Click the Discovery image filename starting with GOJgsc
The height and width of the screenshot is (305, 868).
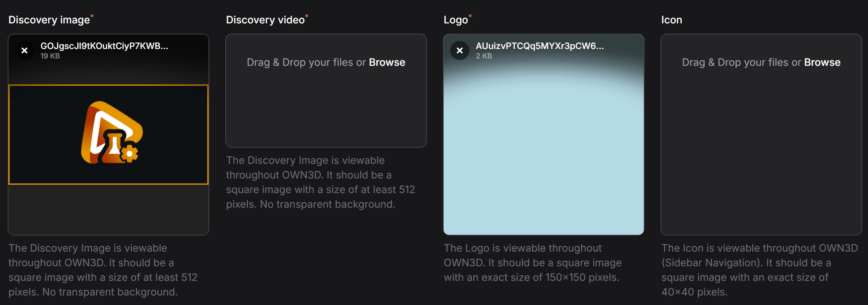point(104,46)
